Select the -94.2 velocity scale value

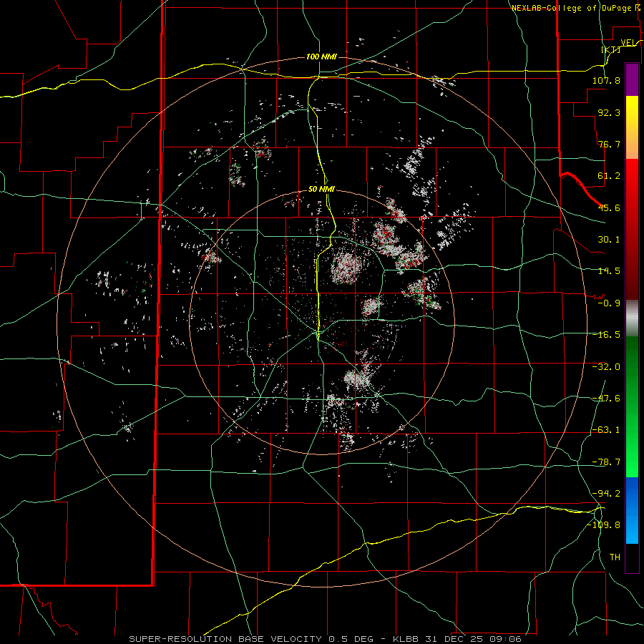pyautogui.click(x=606, y=493)
